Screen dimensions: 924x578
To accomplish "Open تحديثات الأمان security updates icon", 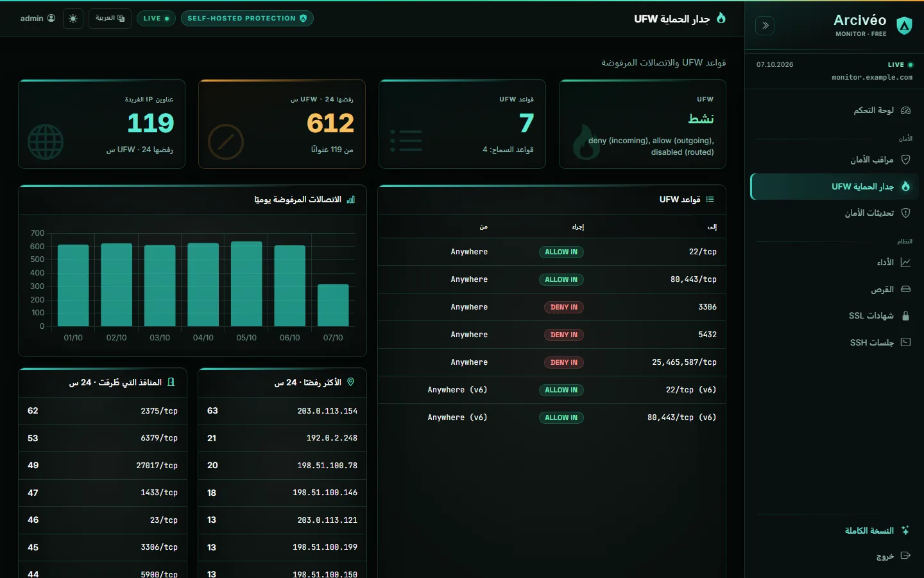I will tap(905, 213).
